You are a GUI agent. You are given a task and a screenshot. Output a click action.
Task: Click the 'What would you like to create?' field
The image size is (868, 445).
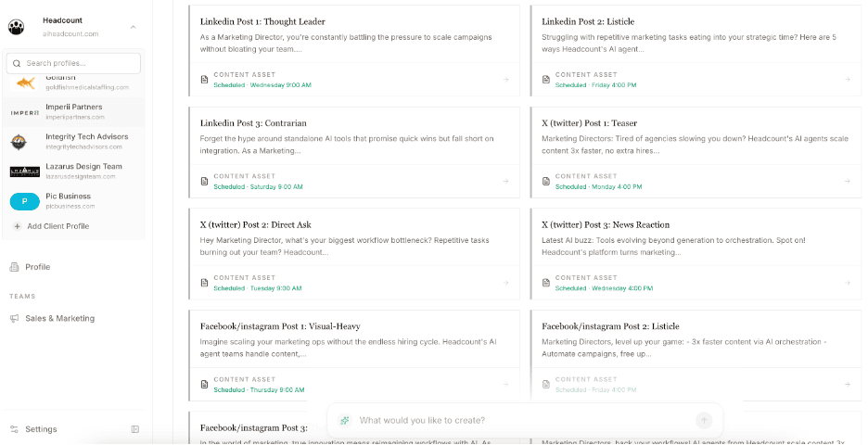tap(523, 421)
